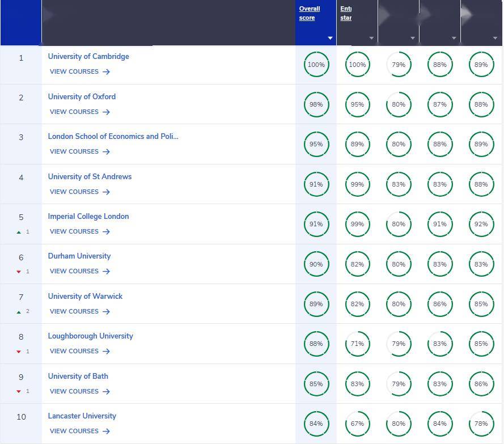Select the Entry standards column header
Image resolution: width=504 pixels, height=444 pixels.
click(346, 13)
